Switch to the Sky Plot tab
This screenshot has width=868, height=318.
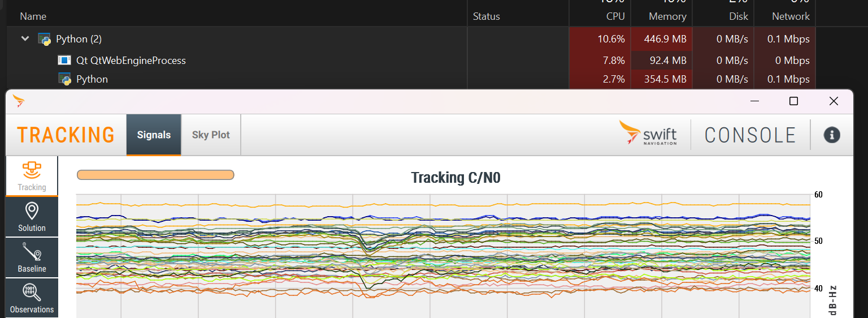click(211, 135)
